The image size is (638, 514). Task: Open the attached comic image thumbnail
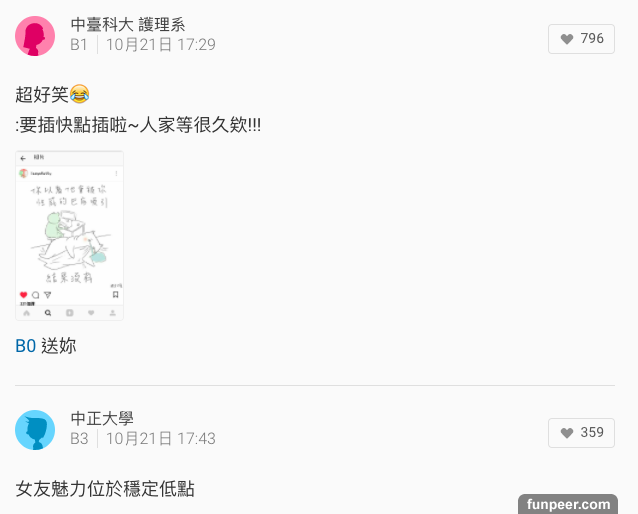pyautogui.click(x=69, y=235)
